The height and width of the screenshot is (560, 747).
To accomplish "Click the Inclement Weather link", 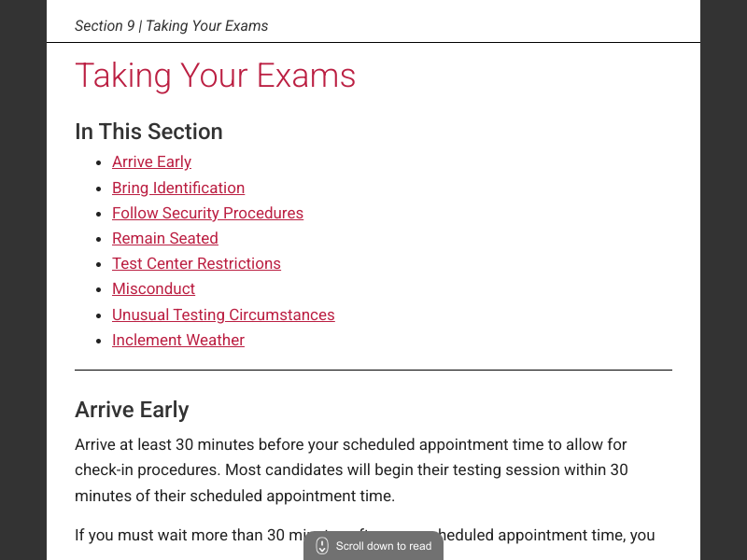I will click(x=178, y=340).
